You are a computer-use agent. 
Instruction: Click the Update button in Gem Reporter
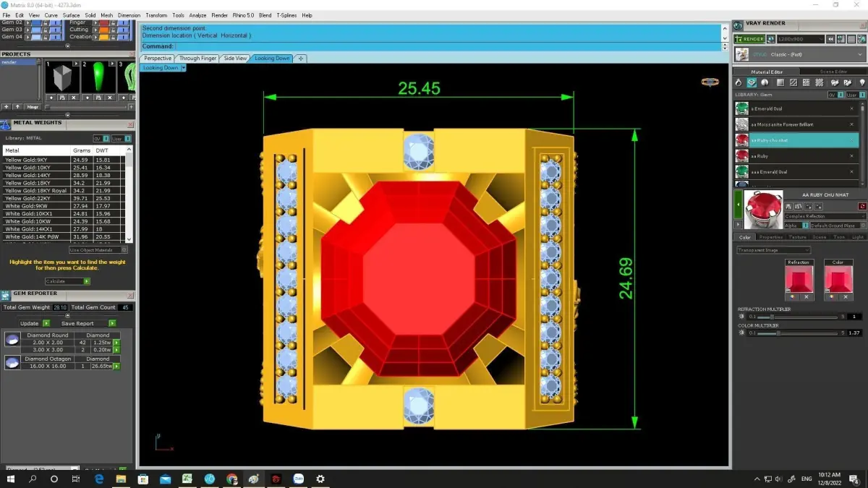(35, 323)
